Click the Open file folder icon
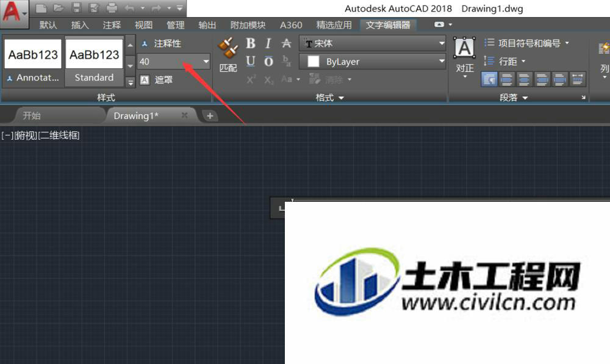610x364 pixels. [59, 8]
